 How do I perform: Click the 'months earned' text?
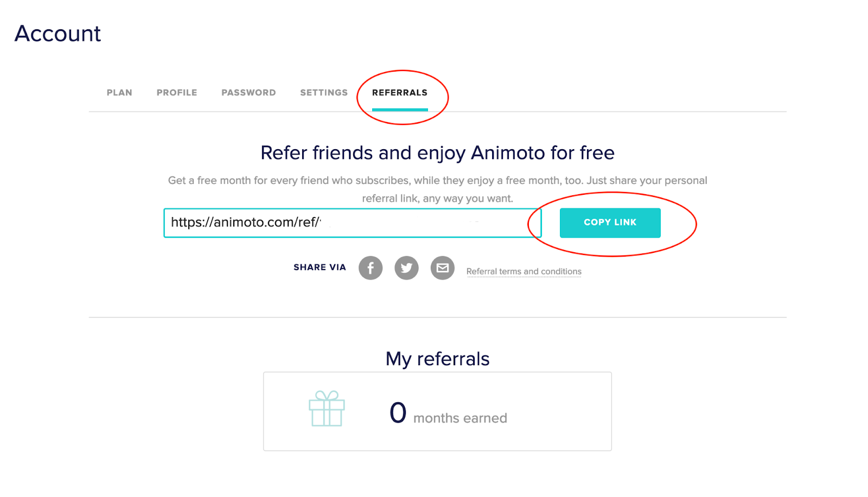[x=460, y=418]
